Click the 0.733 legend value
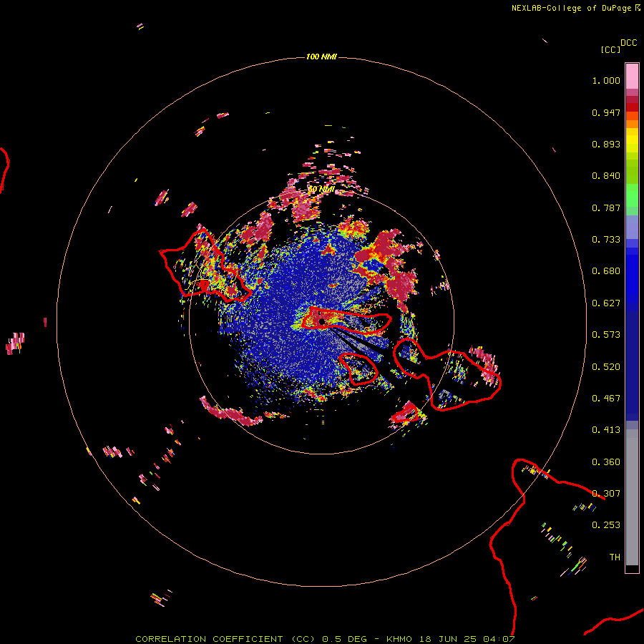Screen dimensions: 644x644 [x=606, y=240]
